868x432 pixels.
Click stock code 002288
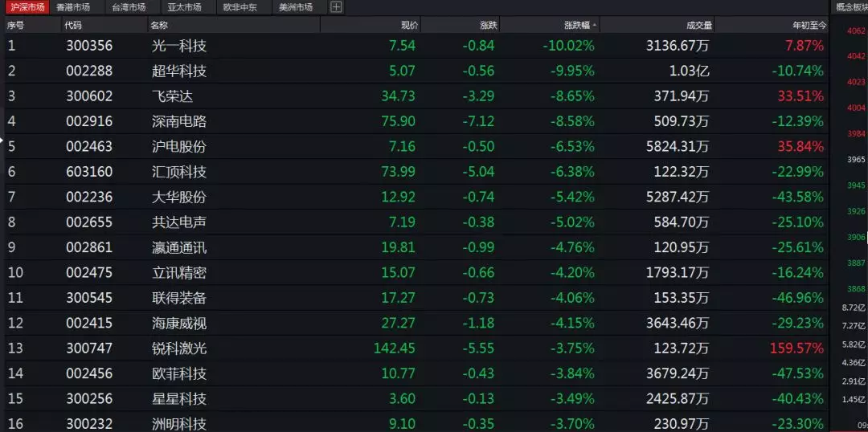pyautogui.click(x=89, y=71)
